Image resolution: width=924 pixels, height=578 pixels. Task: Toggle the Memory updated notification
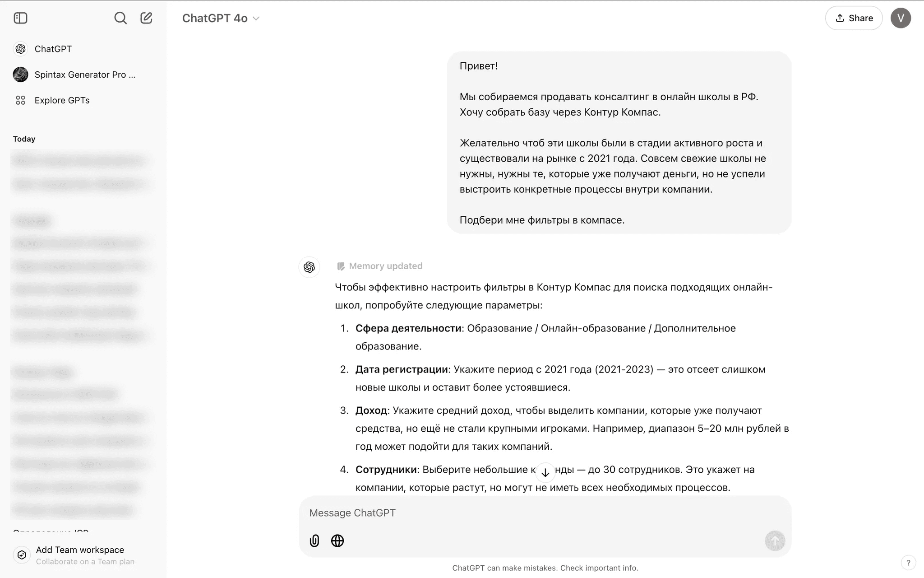coord(379,266)
